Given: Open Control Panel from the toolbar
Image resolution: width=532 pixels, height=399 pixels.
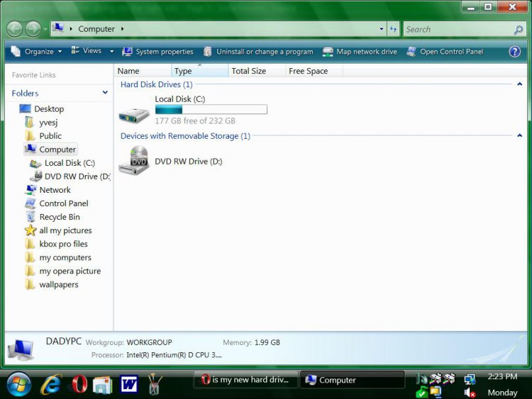Looking at the screenshot, I should (445, 52).
